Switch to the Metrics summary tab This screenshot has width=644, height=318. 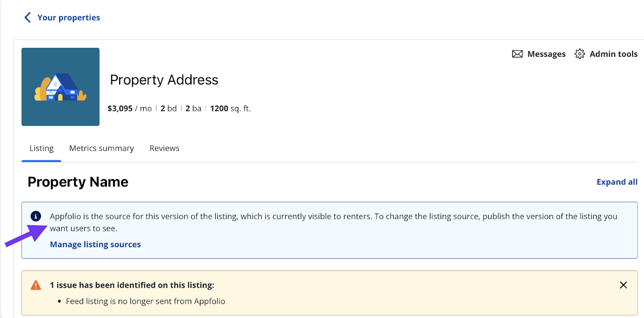click(101, 148)
